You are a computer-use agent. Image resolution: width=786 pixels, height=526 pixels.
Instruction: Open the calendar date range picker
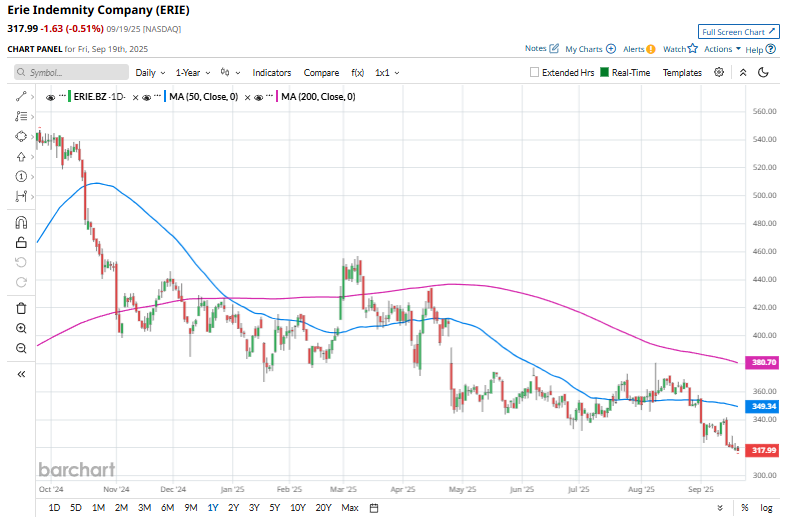(x=373, y=508)
